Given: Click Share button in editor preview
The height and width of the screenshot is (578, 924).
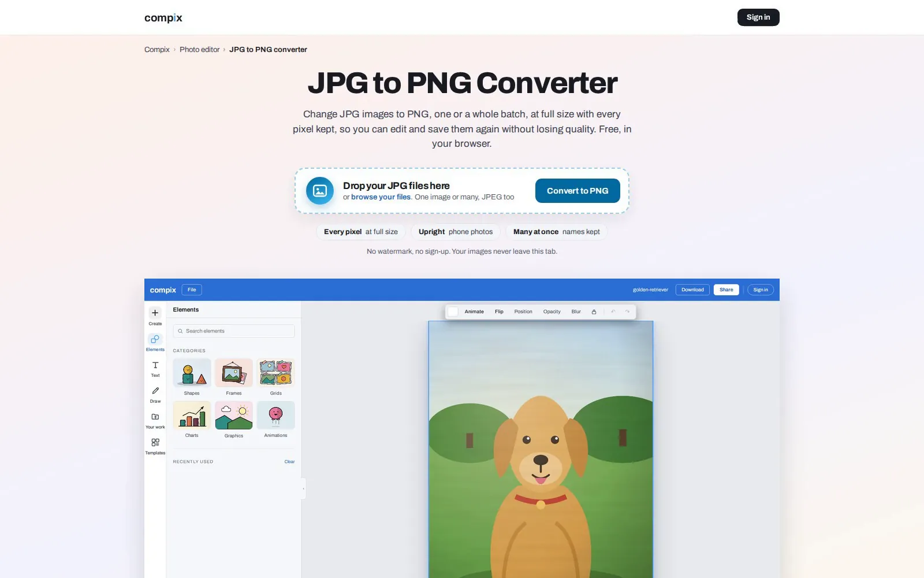Looking at the screenshot, I should click(x=726, y=290).
